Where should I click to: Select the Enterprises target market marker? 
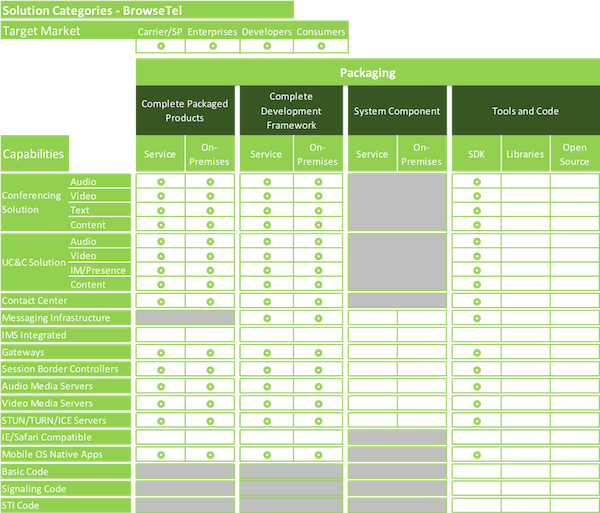(214, 46)
